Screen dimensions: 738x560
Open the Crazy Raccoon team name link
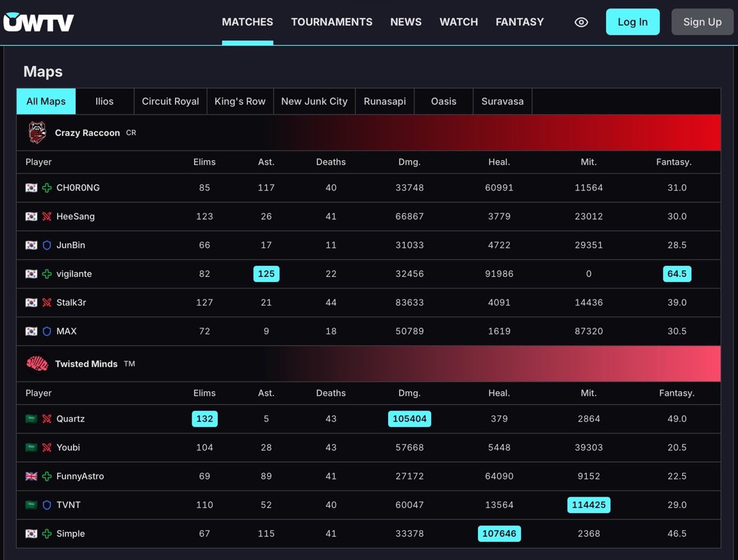[88, 133]
